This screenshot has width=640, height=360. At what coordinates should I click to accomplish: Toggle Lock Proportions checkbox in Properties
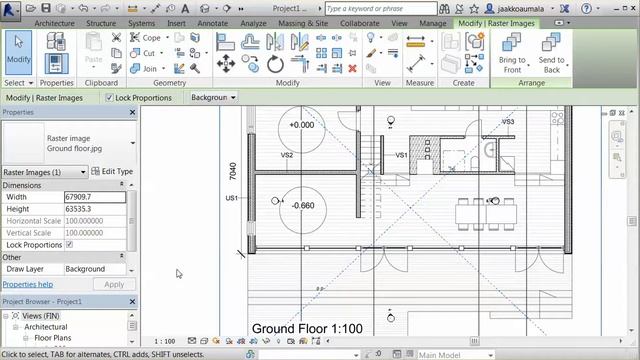tap(69, 244)
